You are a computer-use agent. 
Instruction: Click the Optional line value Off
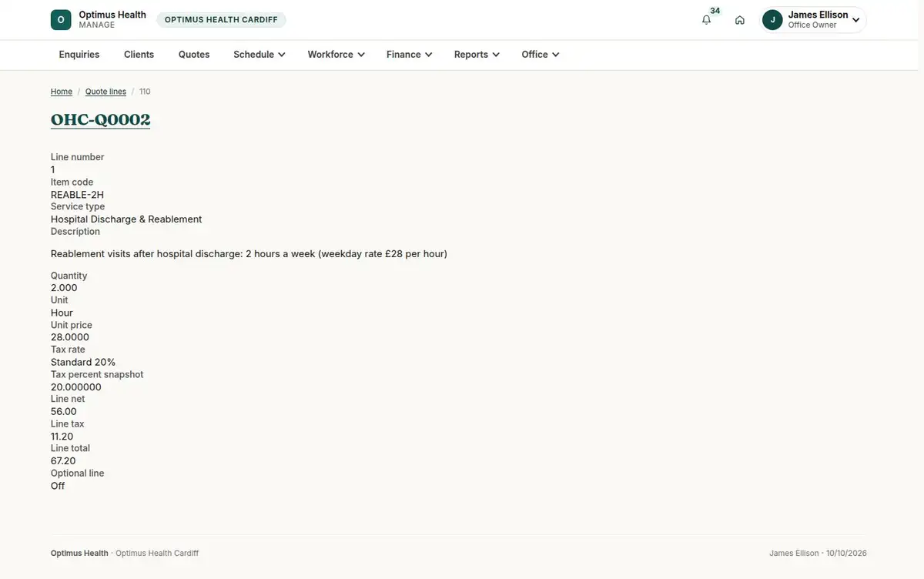click(58, 486)
